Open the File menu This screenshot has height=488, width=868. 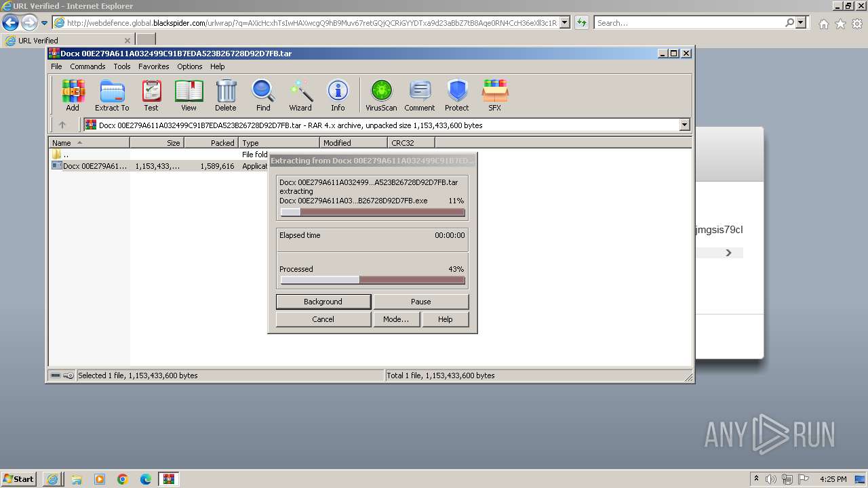tap(56, 66)
